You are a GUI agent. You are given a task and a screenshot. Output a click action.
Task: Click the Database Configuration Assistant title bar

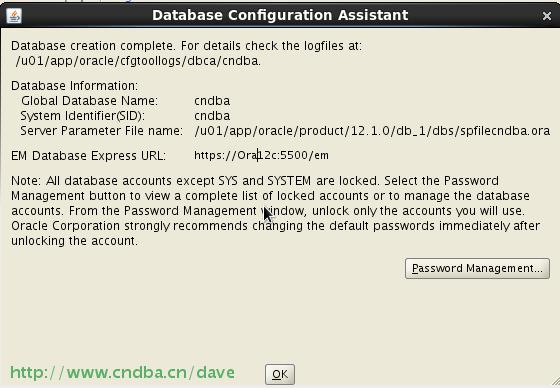pyautogui.click(x=280, y=15)
